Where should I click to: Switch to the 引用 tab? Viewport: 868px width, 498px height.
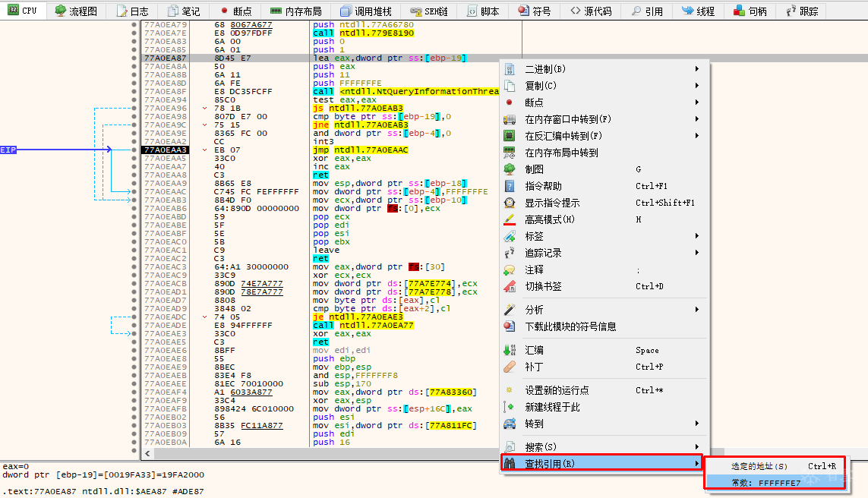coord(647,11)
